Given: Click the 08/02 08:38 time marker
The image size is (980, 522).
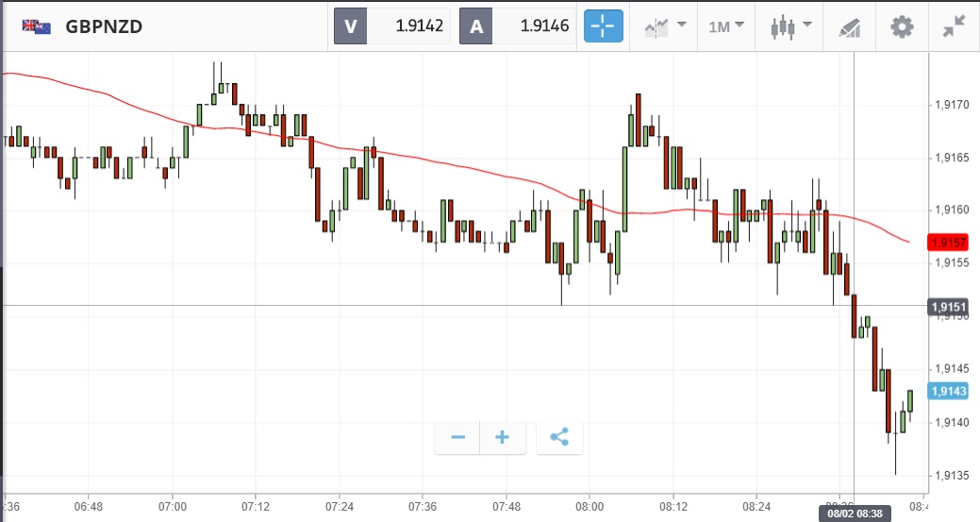Looking at the screenshot, I should pos(855,514).
